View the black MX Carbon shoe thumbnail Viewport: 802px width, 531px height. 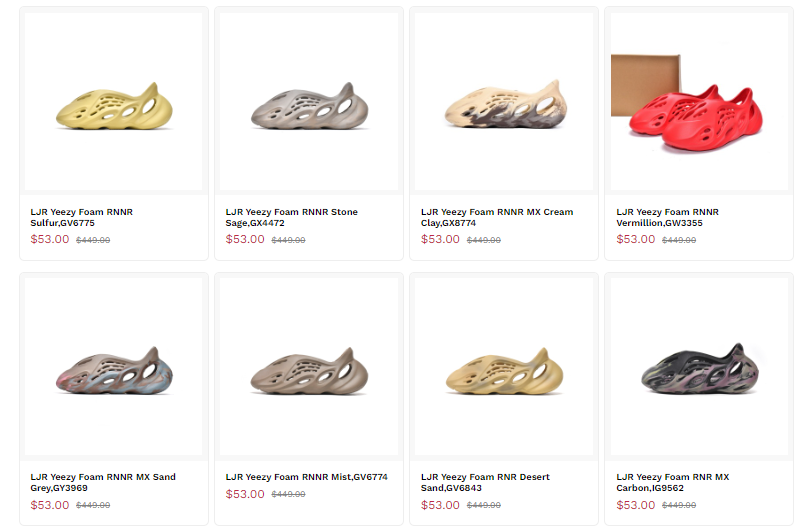(699, 370)
